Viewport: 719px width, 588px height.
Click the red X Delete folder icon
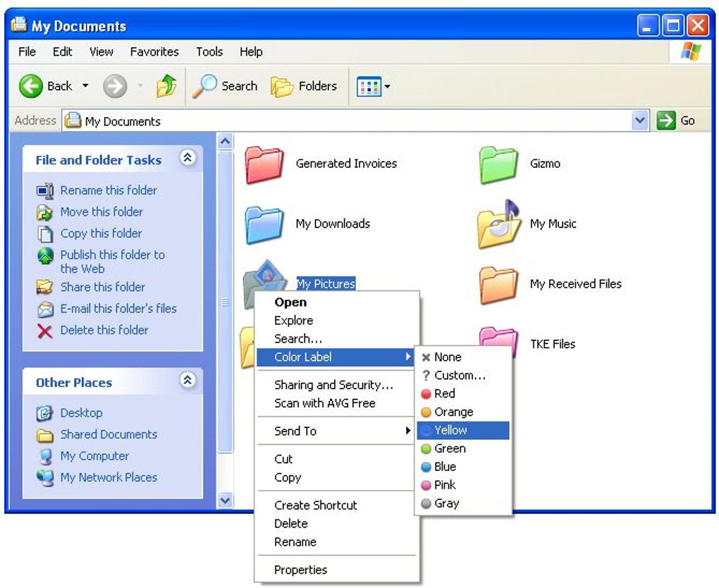click(x=45, y=330)
